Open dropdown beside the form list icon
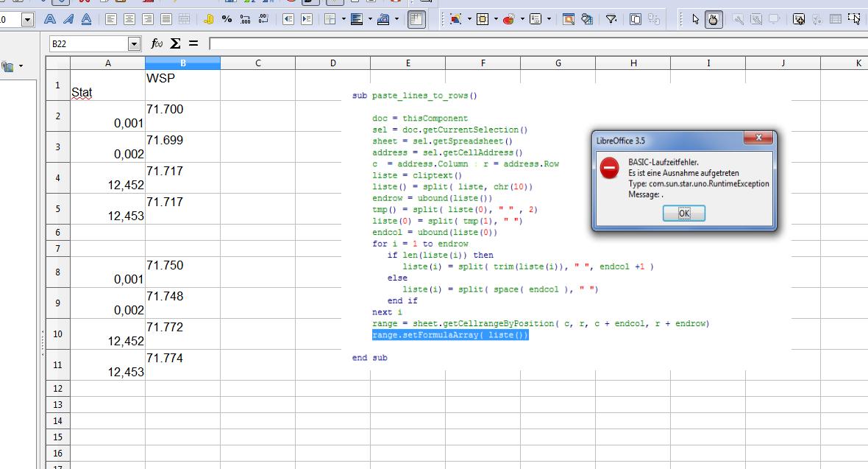The height and width of the screenshot is (469, 868). click(549, 19)
